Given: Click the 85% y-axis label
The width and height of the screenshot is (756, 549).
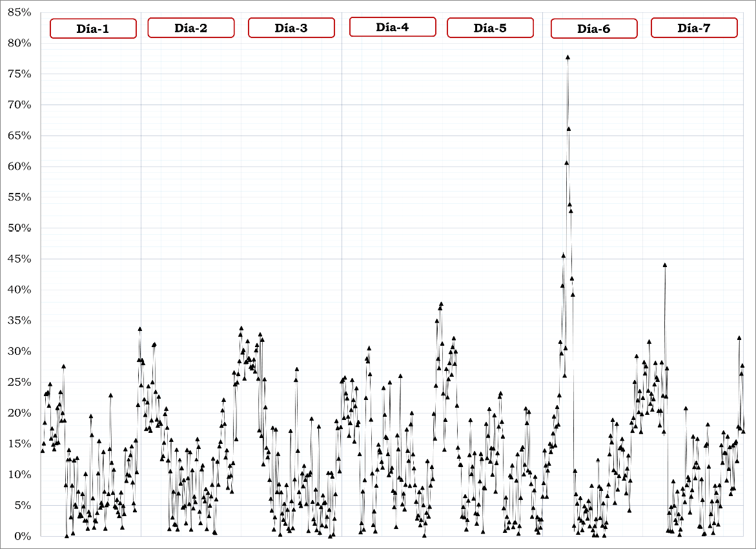Looking at the screenshot, I should (x=19, y=12).
